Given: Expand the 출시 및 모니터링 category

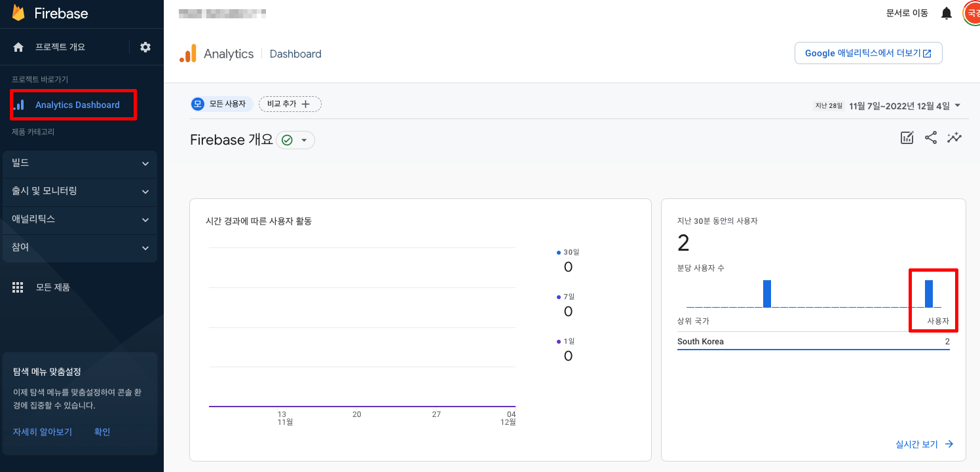Looking at the screenshot, I should [x=80, y=192].
